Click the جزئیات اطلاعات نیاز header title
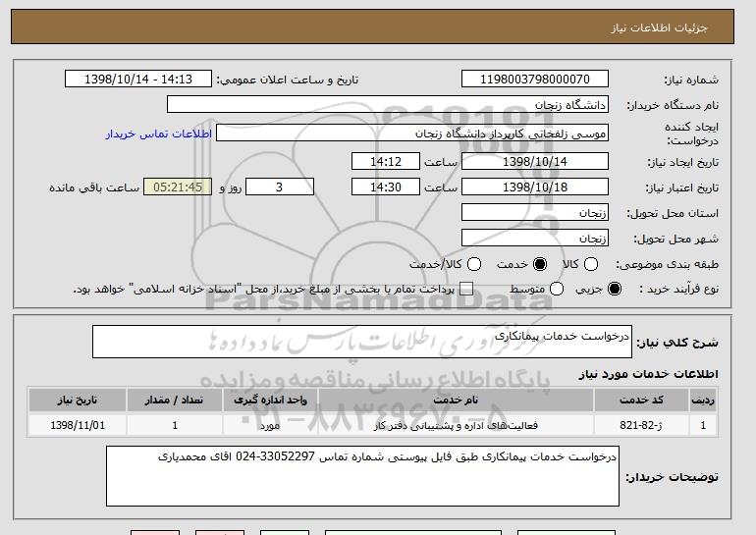Image resolution: width=756 pixels, height=535 pixels. [x=659, y=27]
